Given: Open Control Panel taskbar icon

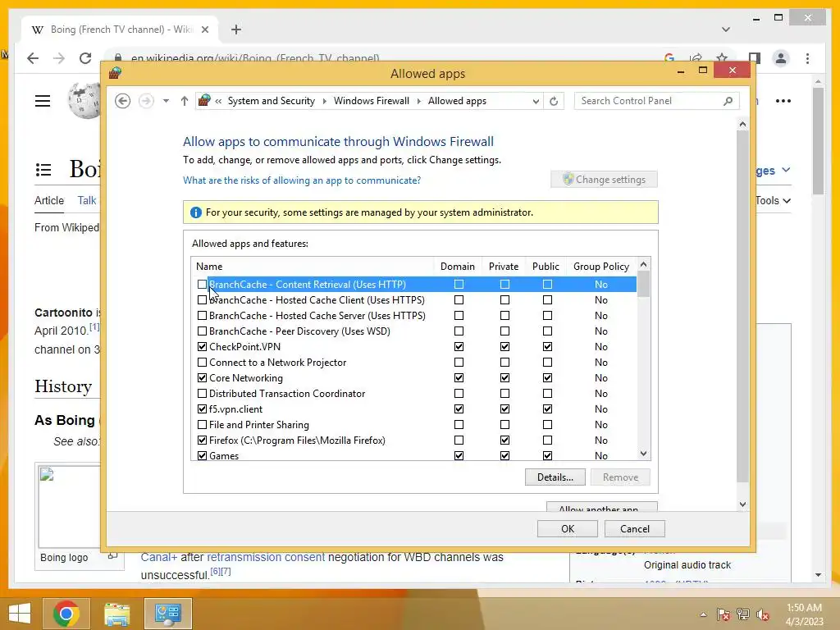Looking at the screenshot, I should click(167, 614).
